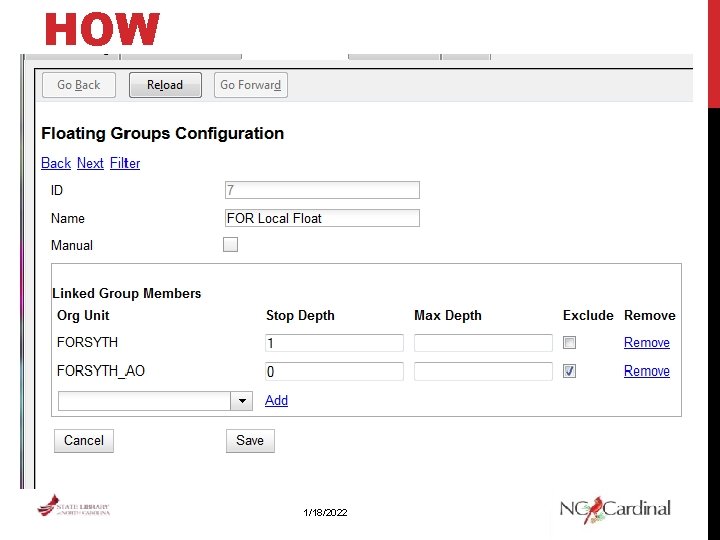Click the Linked Group Members label

pyautogui.click(x=127, y=293)
